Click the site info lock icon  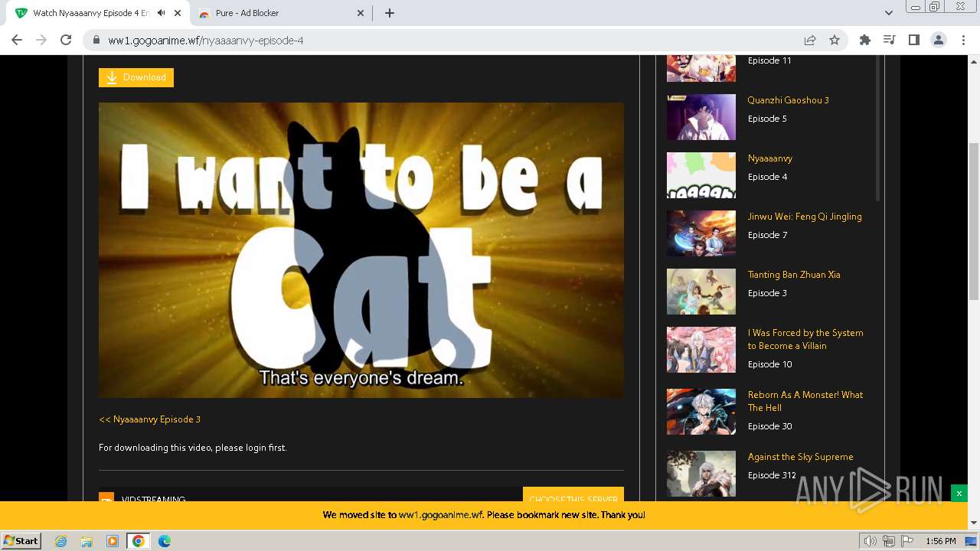click(96, 40)
